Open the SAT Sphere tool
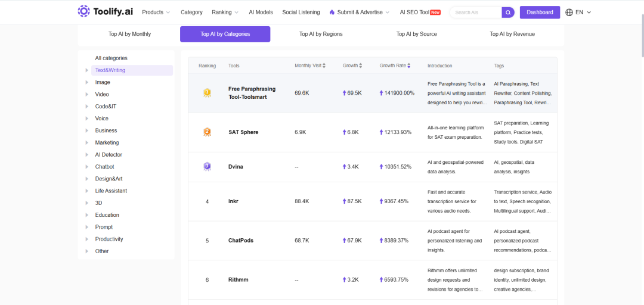The width and height of the screenshot is (644, 305). [243, 132]
